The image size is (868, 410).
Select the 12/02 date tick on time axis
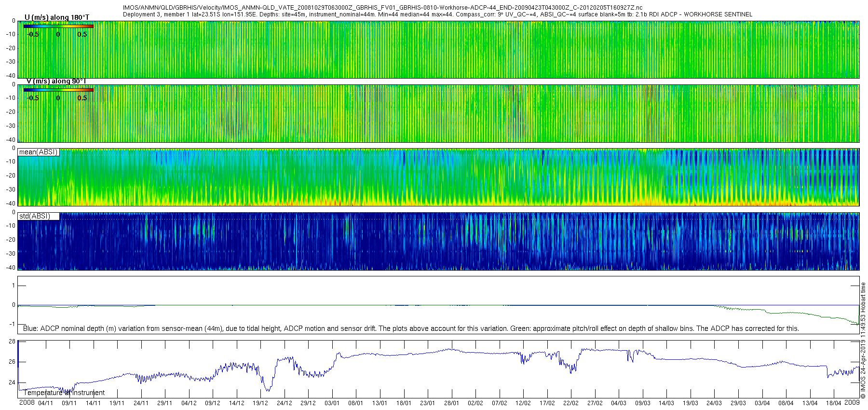click(523, 403)
